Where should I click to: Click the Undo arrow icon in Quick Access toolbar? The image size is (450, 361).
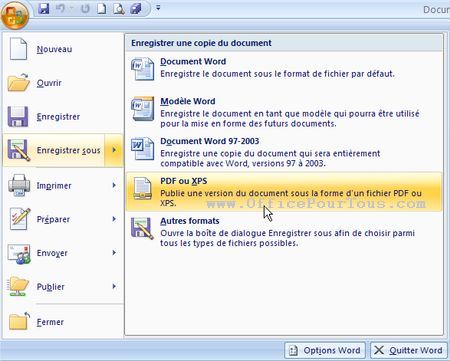[60, 8]
